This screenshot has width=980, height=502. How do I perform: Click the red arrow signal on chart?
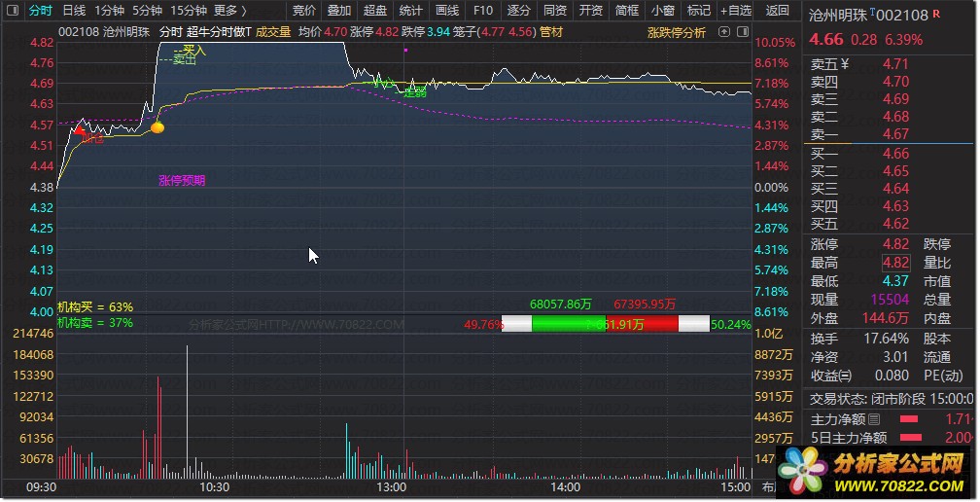point(80,130)
